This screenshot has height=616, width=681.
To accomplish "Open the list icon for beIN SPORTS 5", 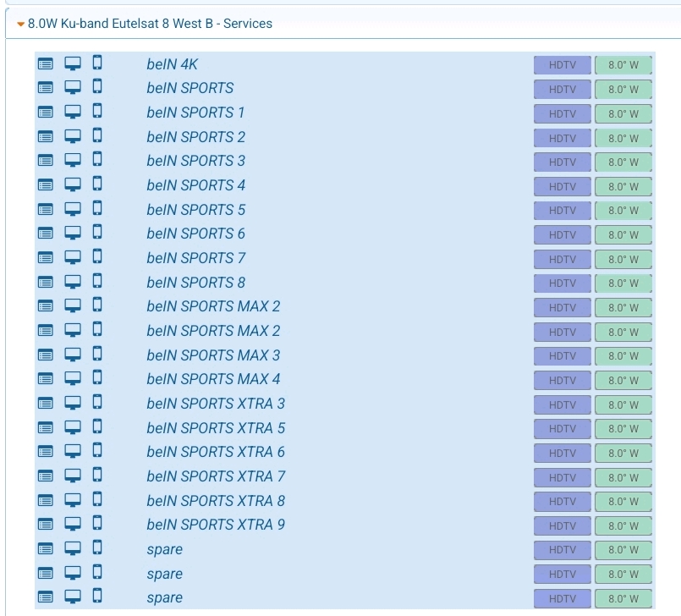I will [x=45, y=210].
